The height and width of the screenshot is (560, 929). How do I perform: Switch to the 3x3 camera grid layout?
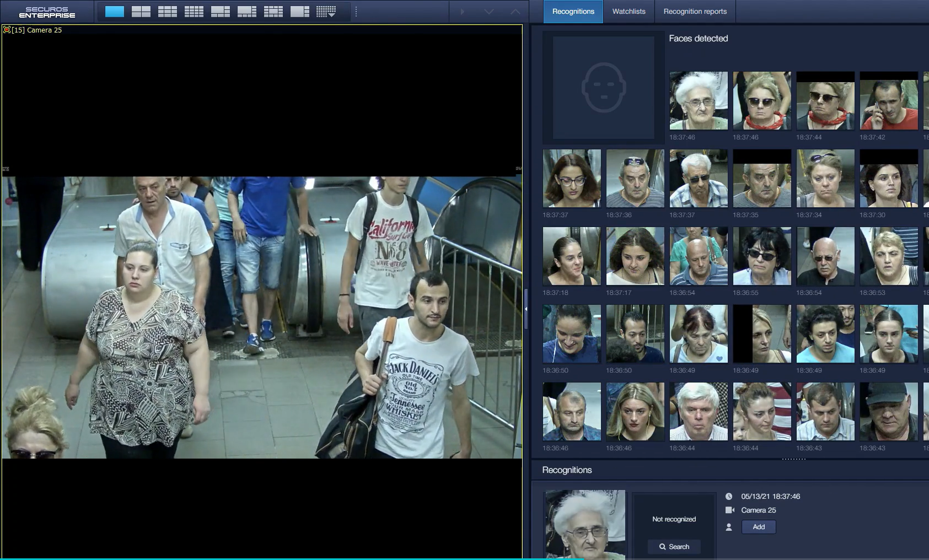(x=168, y=12)
